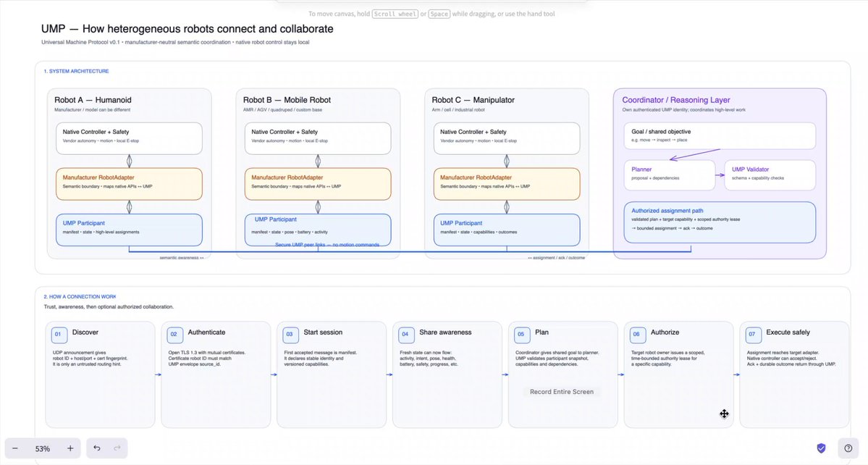Viewport: 868px width, 465px height.
Task: Click the 'Coordinator / Reasoning Layer' heading
Action: (676, 100)
